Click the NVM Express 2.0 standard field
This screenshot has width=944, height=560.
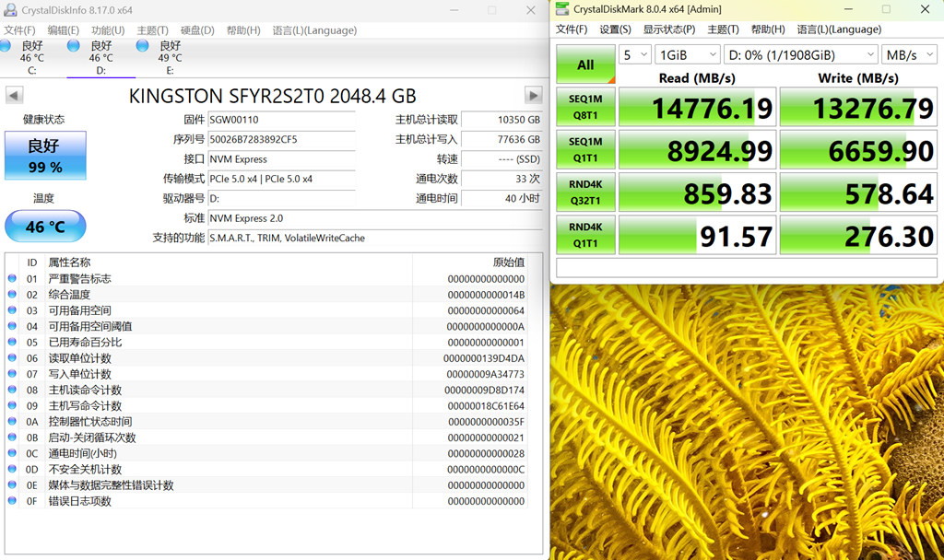[x=374, y=218]
